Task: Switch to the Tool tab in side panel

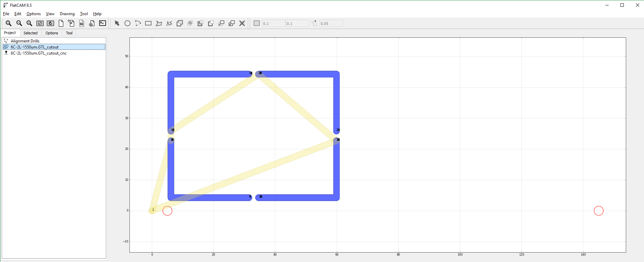Action: (x=69, y=33)
